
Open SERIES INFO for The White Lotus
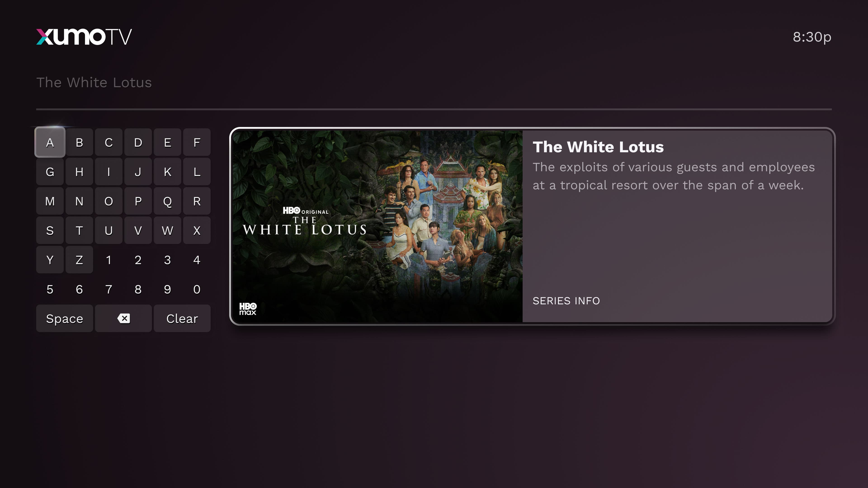click(x=566, y=301)
